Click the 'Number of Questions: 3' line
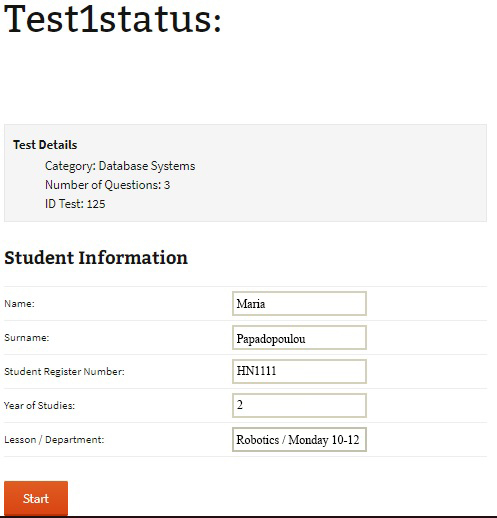 click(107, 185)
